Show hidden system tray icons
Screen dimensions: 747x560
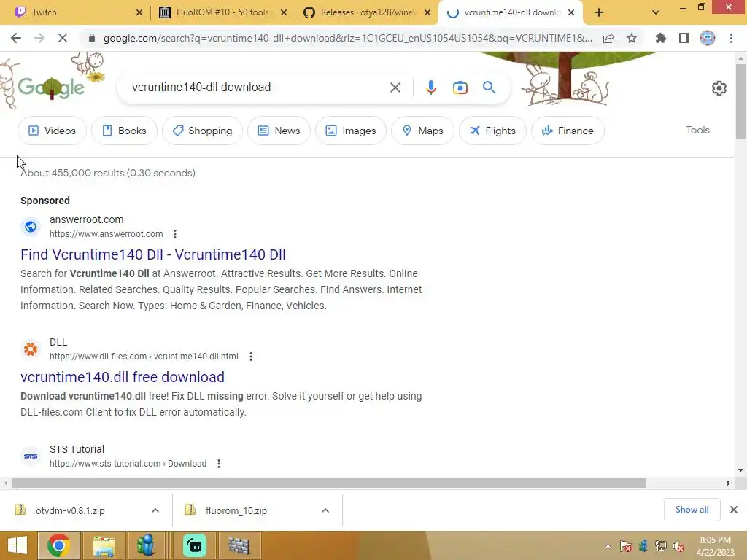pos(608,546)
